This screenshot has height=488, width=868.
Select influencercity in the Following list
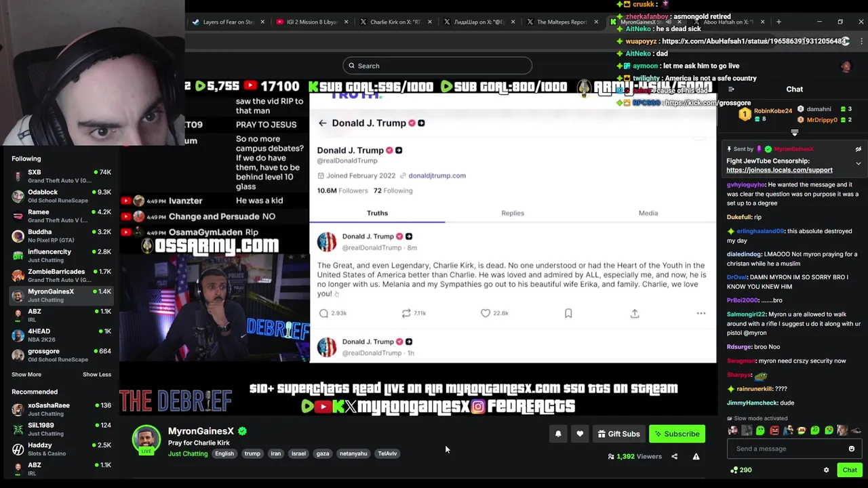(61, 256)
